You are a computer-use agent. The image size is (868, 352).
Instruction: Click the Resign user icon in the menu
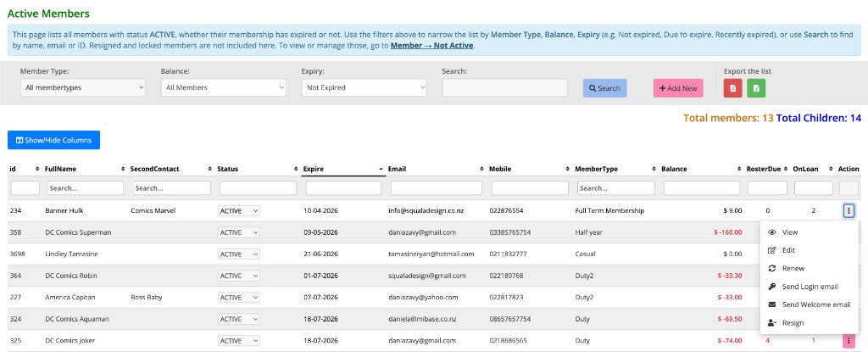772,322
